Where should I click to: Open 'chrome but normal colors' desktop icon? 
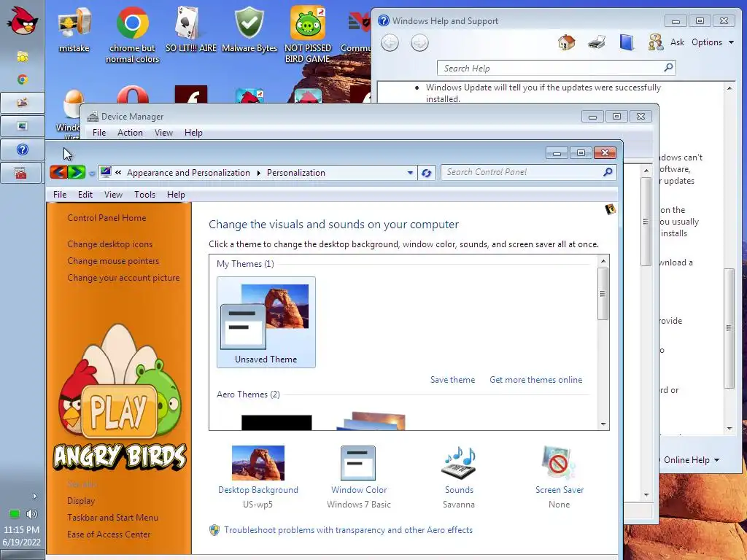pyautogui.click(x=133, y=35)
